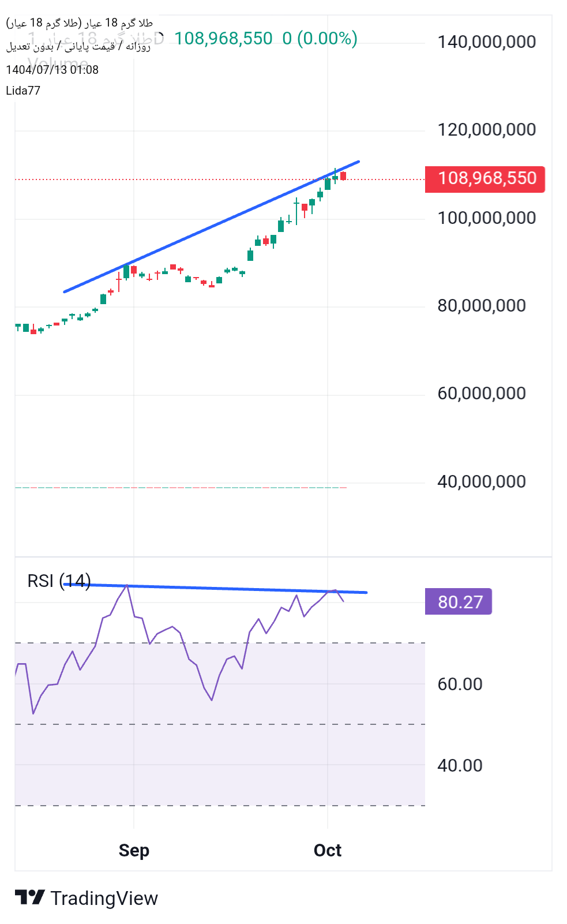Click the 60.00 level on the RSI axis
The height and width of the screenshot is (924, 567).
(x=460, y=684)
